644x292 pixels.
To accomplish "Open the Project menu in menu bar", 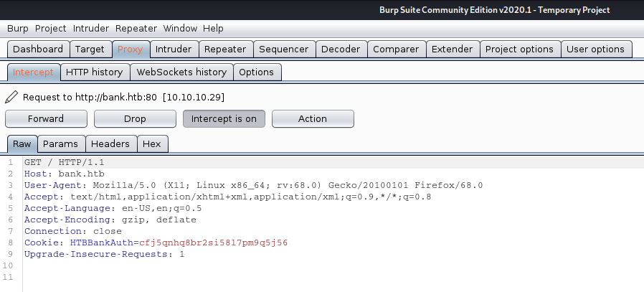I will [x=50, y=28].
